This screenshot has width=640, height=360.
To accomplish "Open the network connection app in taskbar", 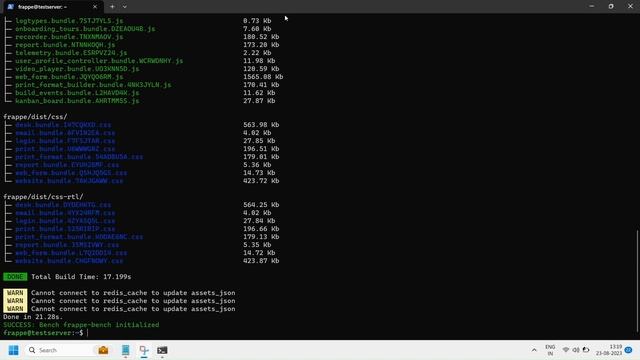I will (144, 350).
